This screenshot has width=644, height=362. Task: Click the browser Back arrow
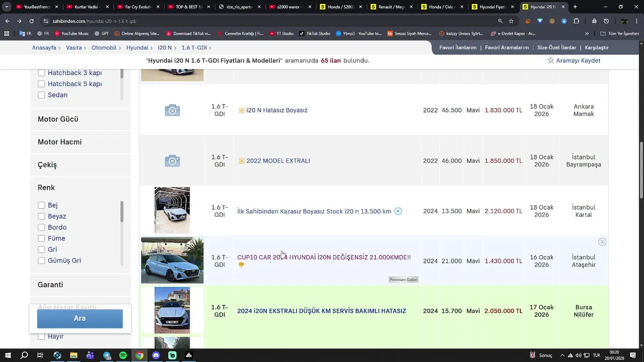(7, 21)
